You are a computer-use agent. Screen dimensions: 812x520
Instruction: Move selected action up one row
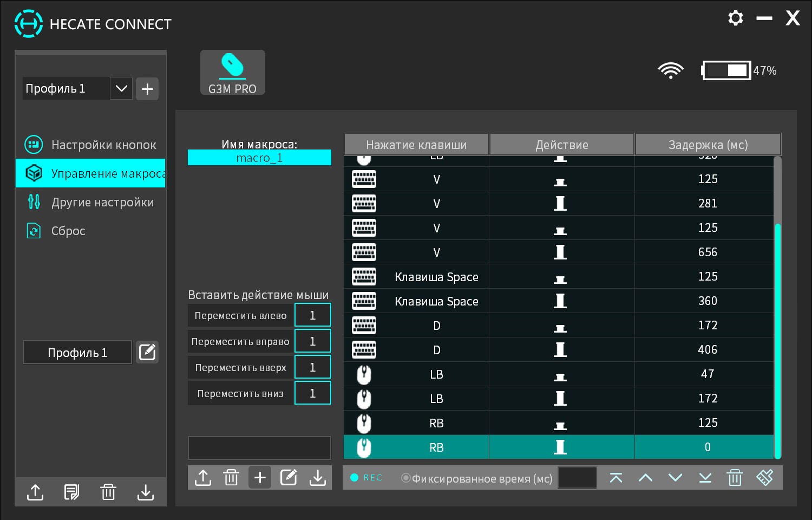point(645,477)
